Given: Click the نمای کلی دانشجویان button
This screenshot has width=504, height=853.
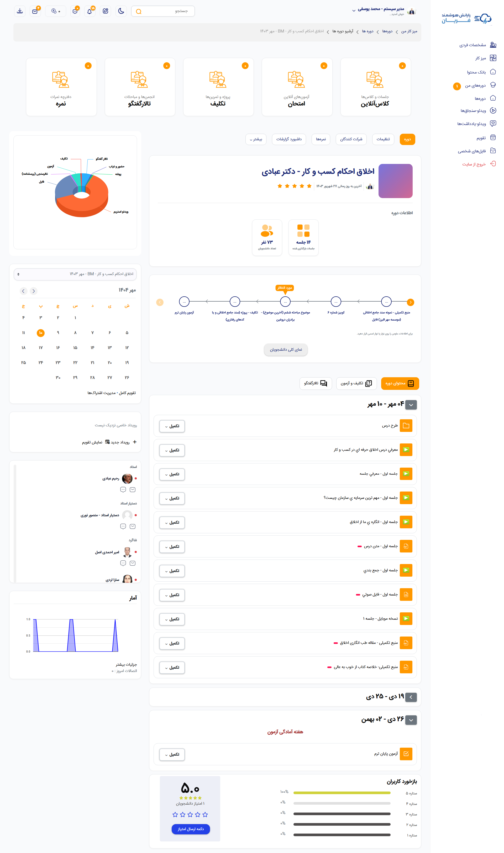Looking at the screenshot, I should coord(286,349).
